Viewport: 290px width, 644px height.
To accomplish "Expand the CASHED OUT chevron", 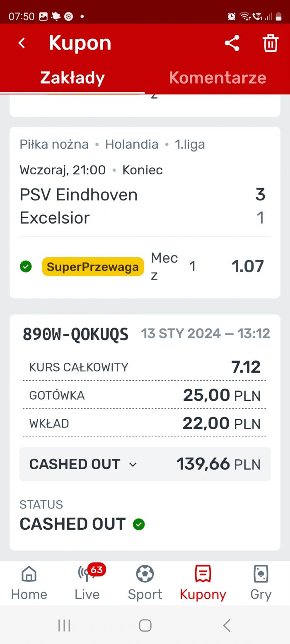I will point(133,465).
